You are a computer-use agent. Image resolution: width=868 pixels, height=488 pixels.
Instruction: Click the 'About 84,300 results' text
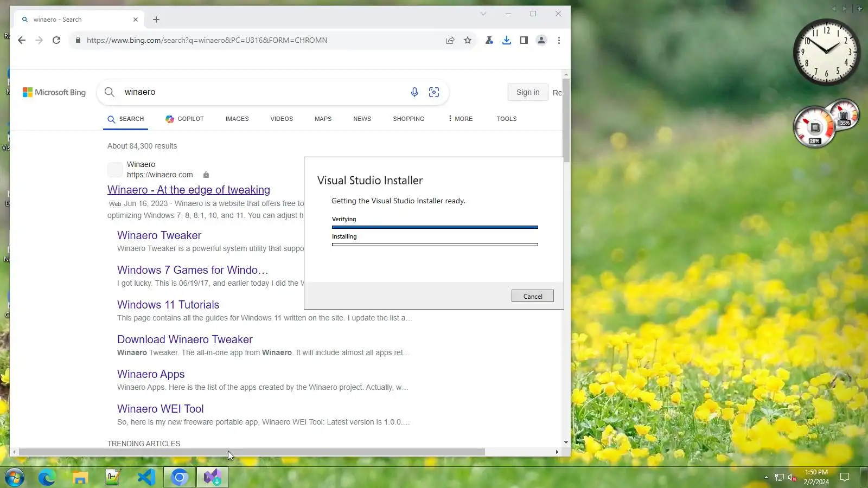click(142, 146)
